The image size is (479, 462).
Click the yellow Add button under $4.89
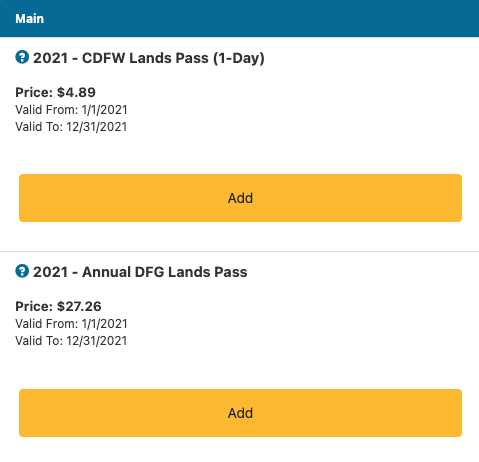click(240, 198)
